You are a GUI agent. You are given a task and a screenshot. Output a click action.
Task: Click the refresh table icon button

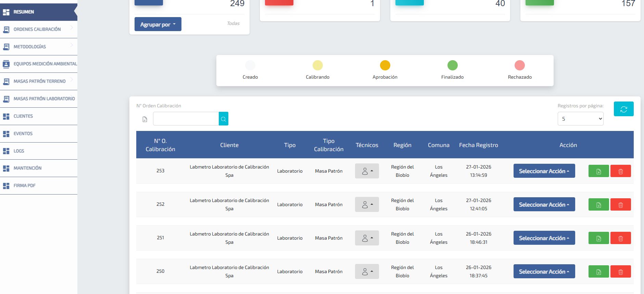(x=623, y=109)
